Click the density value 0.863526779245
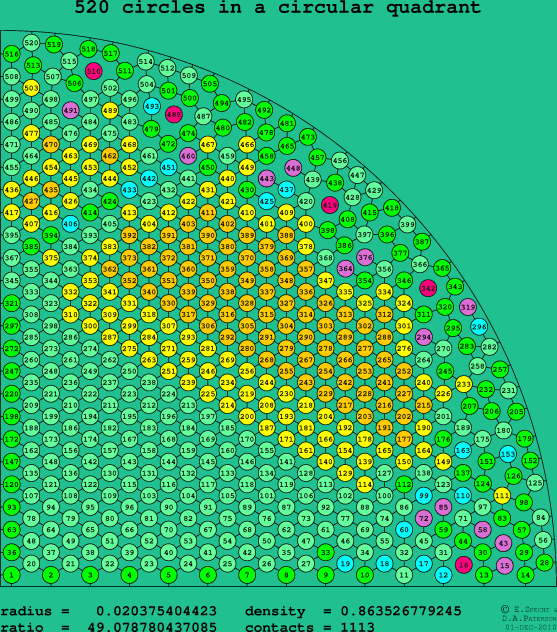The width and height of the screenshot is (557, 632). point(401,611)
